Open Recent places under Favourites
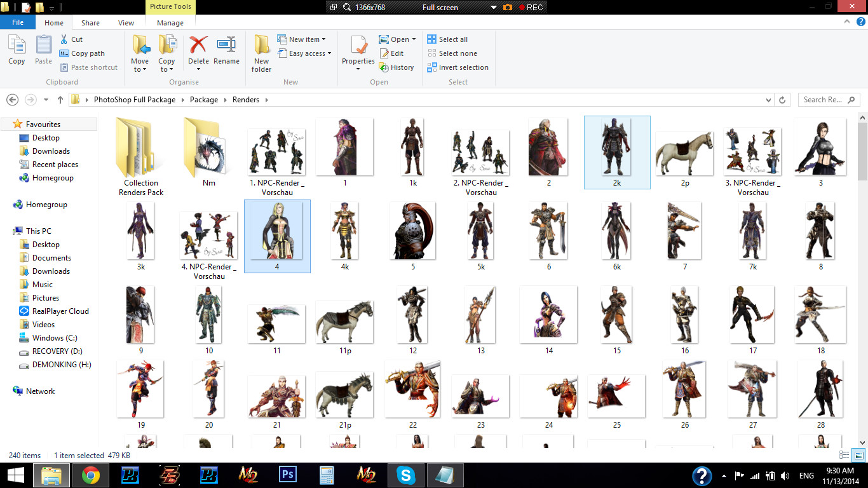The height and width of the screenshot is (488, 868). click(49, 165)
